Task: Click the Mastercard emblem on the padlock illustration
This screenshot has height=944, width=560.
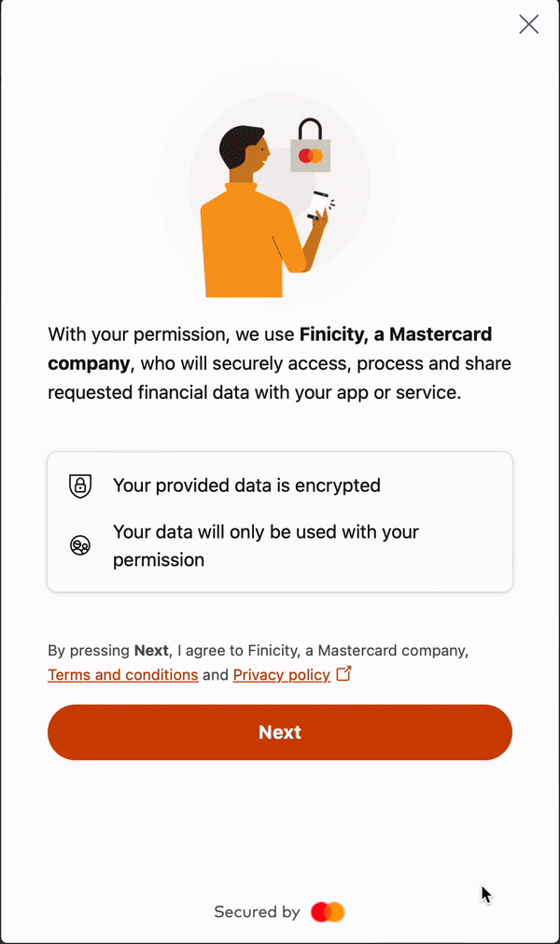Action: 313,157
